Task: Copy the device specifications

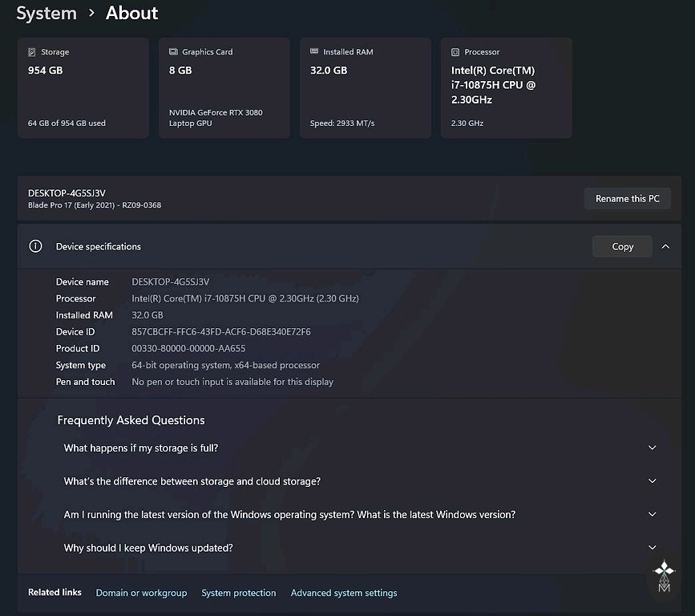Action: pos(622,246)
